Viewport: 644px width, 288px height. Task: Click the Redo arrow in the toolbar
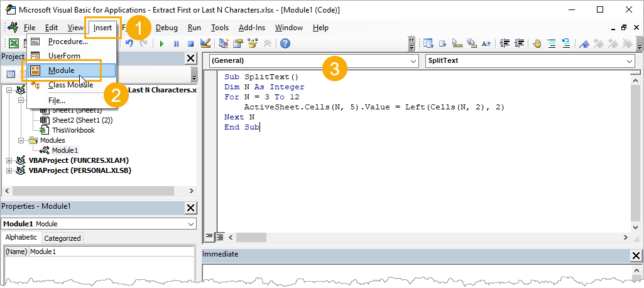click(x=143, y=43)
